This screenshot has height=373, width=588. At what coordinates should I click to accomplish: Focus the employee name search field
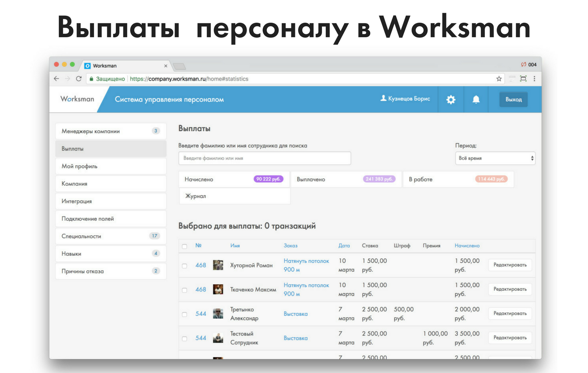click(x=265, y=159)
